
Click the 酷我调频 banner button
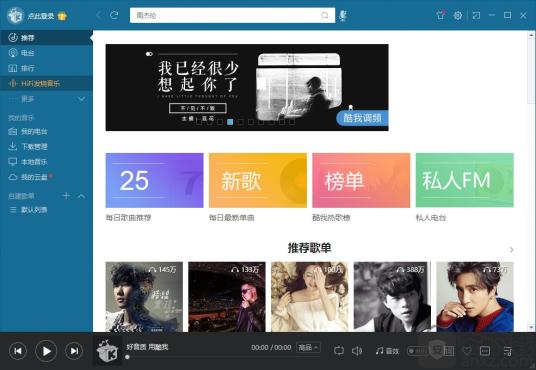362,118
